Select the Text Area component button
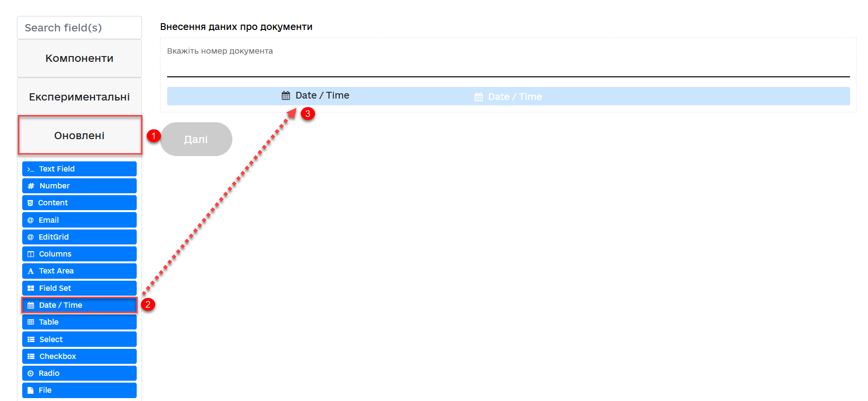This screenshot has height=401, width=868. click(79, 271)
